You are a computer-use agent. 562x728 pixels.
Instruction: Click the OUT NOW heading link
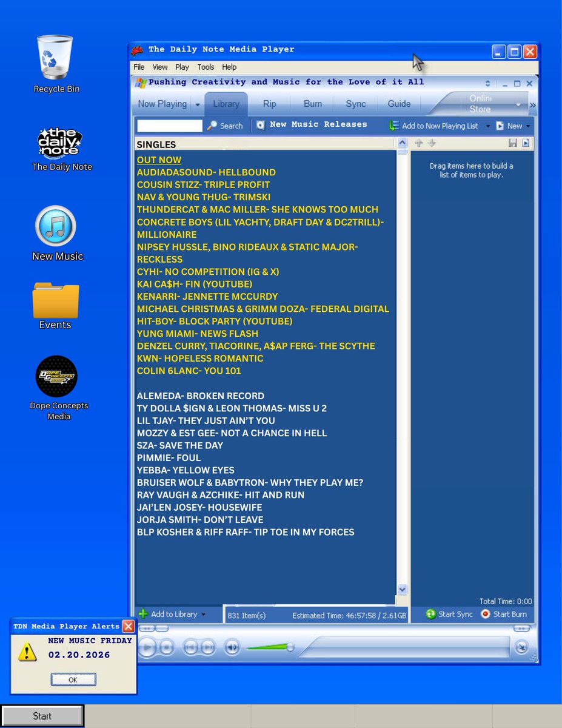(159, 160)
